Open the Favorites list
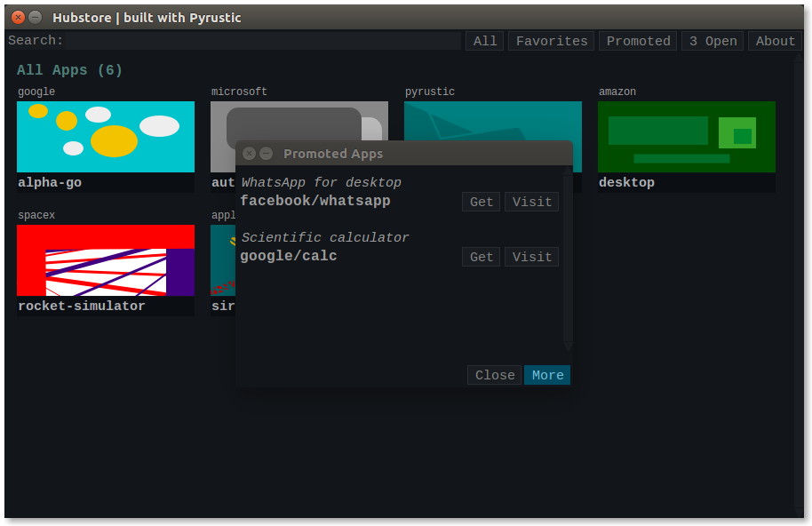 552,41
